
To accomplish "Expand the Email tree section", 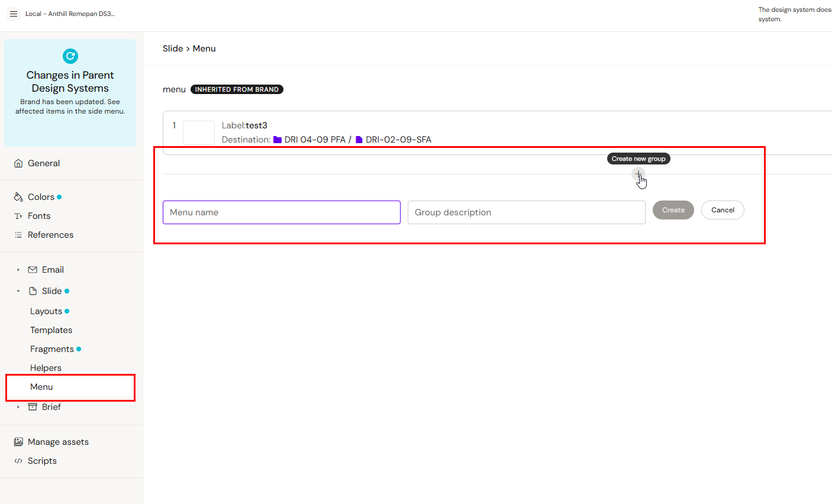I will pyautogui.click(x=18, y=270).
